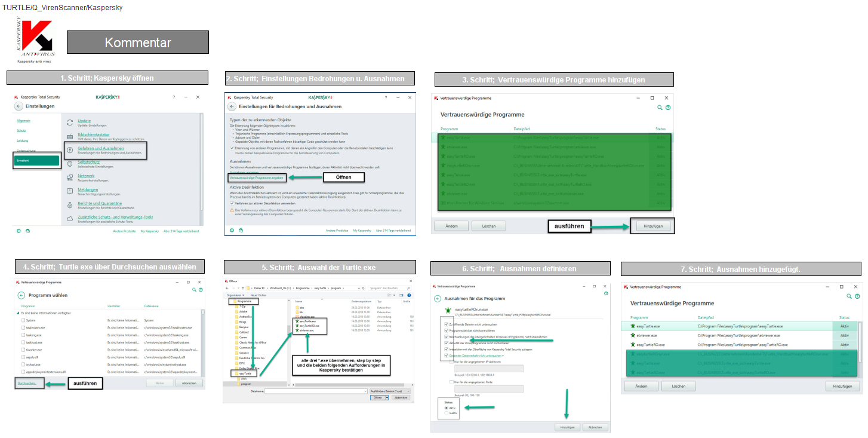Click the blue help icon in Öffnen dialog
This screenshot has height=438, width=868.
(x=409, y=295)
